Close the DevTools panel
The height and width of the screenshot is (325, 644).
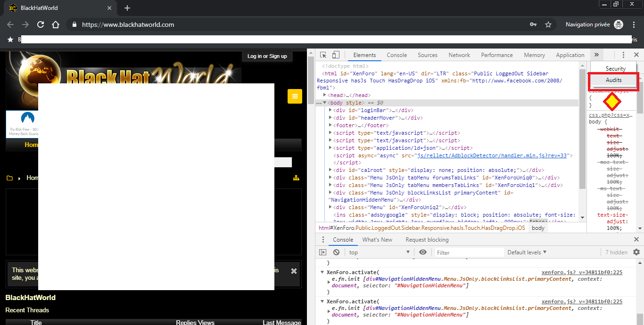[636, 55]
